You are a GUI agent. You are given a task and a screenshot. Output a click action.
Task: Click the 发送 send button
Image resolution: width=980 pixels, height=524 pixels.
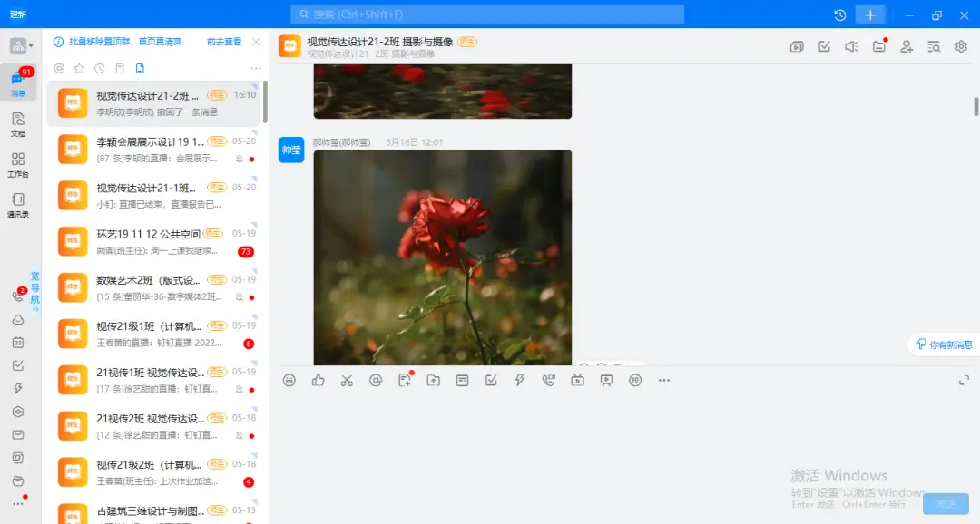tap(946, 504)
